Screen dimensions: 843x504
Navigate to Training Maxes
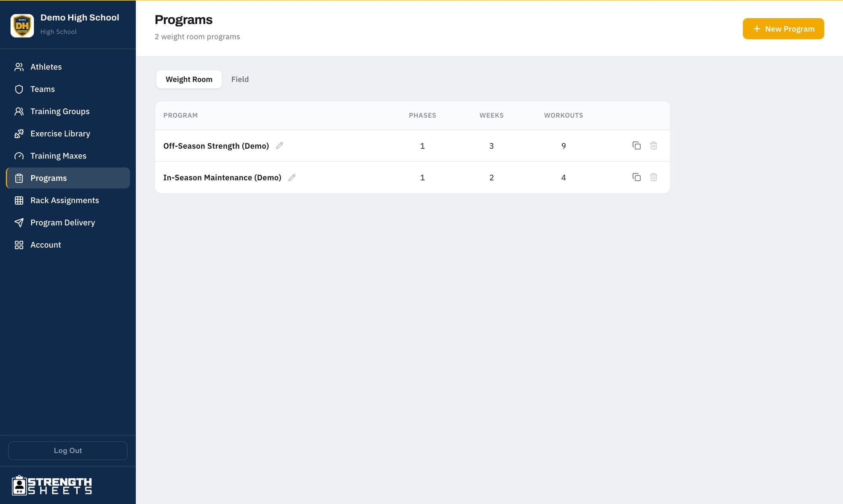click(x=68, y=156)
